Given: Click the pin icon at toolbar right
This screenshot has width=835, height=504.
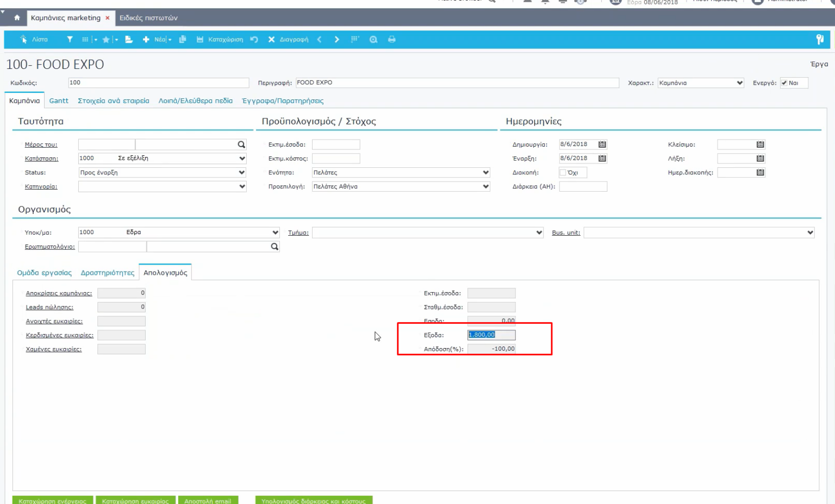Looking at the screenshot, I should tap(820, 39).
